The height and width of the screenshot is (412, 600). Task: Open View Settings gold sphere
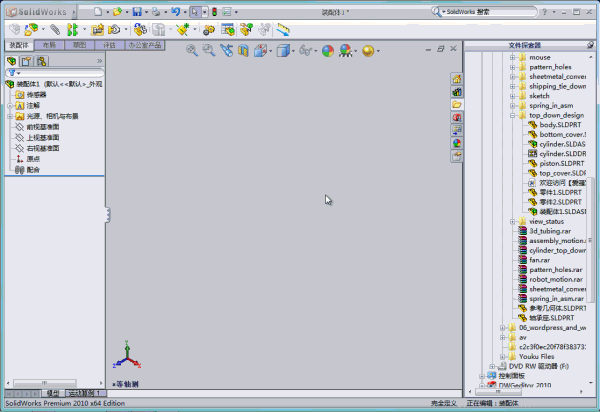[x=368, y=50]
